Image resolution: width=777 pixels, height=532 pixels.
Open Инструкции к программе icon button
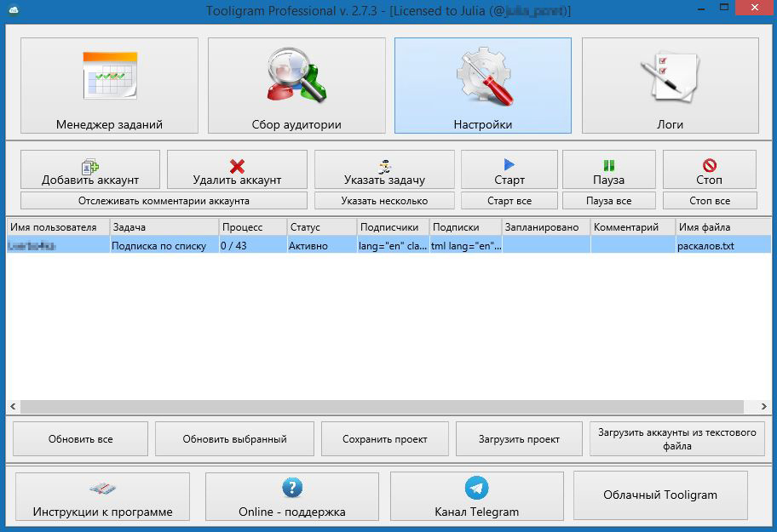102,496
